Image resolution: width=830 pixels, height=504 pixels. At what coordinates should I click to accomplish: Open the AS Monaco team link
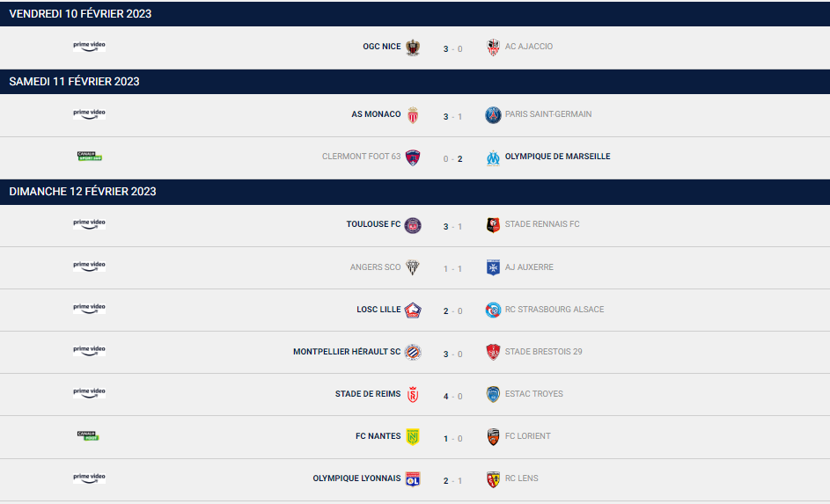(x=376, y=114)
